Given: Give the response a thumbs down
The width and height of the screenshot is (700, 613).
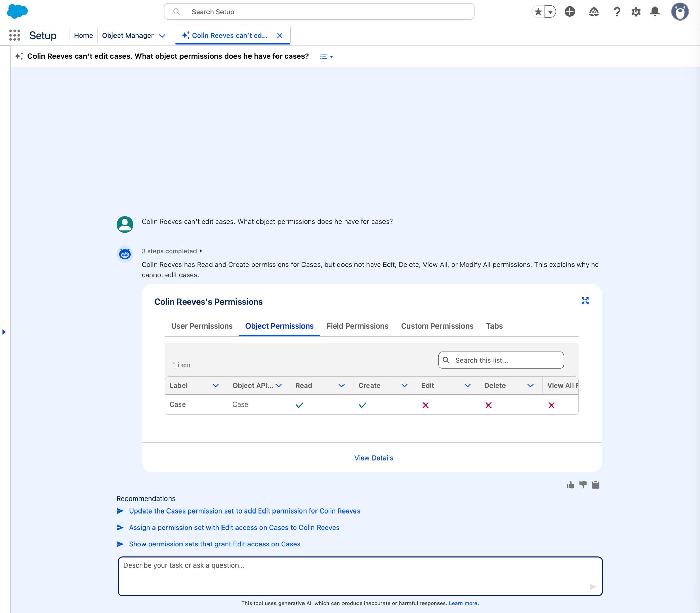Looking at the screenshot, I should [x=583, y=485].
